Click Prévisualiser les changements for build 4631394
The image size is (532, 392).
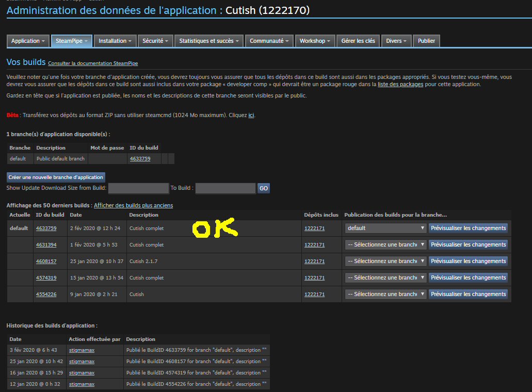coord(468,244)
